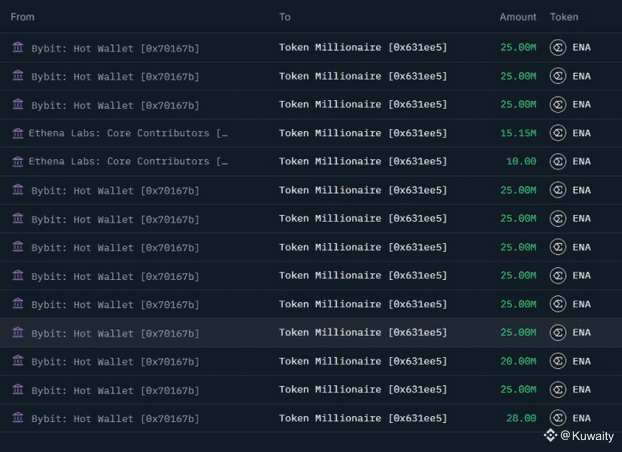Click the bank icon in the 20.00M row

[x=18, y=361]
